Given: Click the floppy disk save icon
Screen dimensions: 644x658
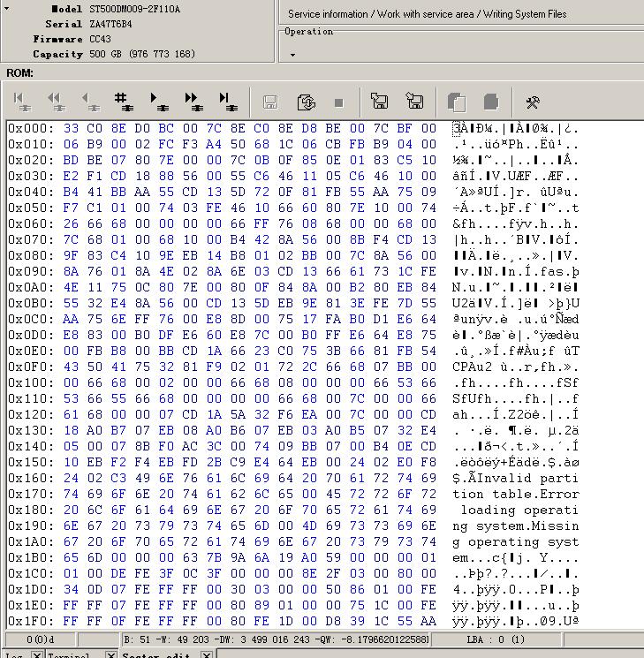Looking at the screenshot, I should (x=270, y=102).
